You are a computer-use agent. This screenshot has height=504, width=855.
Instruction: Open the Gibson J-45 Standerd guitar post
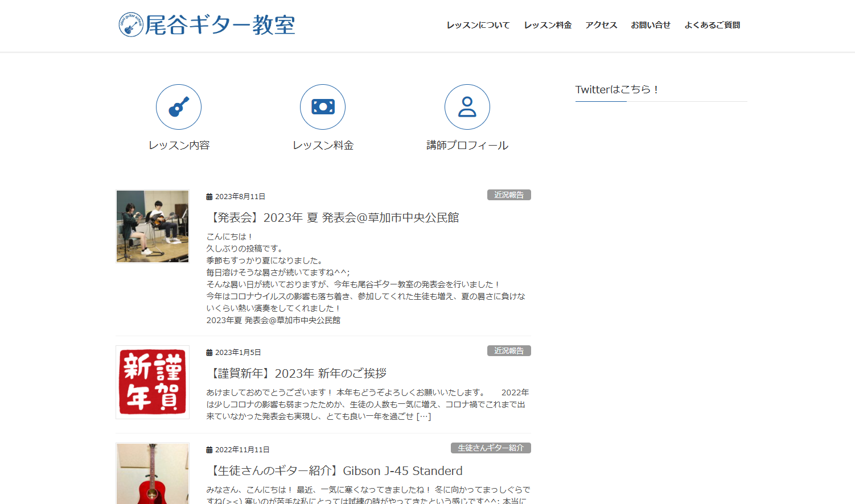tap(335, 470)
